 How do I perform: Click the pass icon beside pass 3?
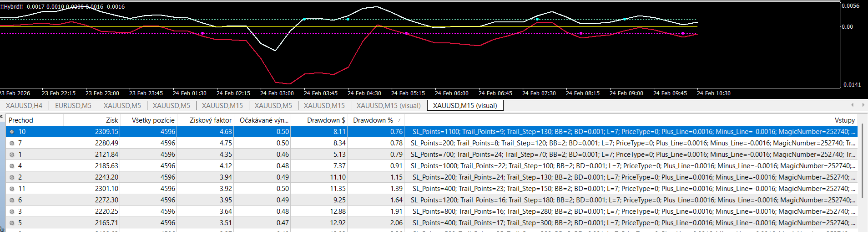point(12,211)
